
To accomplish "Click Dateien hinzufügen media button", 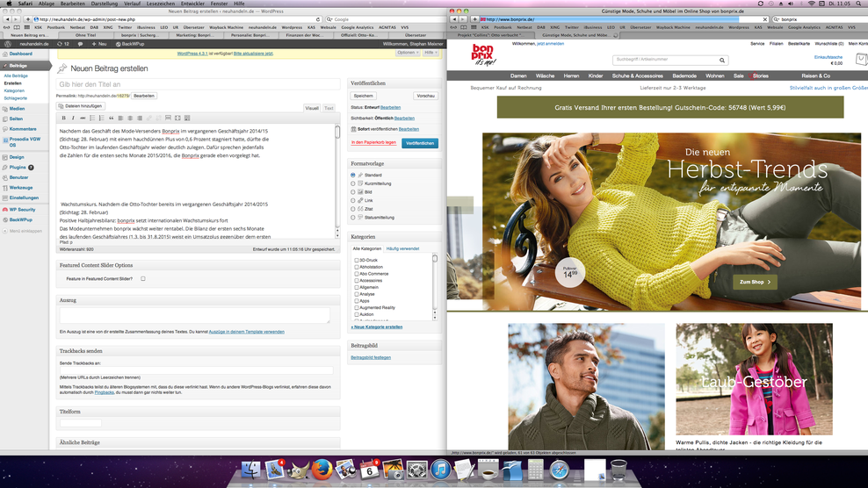I will (x=81, y=105).
